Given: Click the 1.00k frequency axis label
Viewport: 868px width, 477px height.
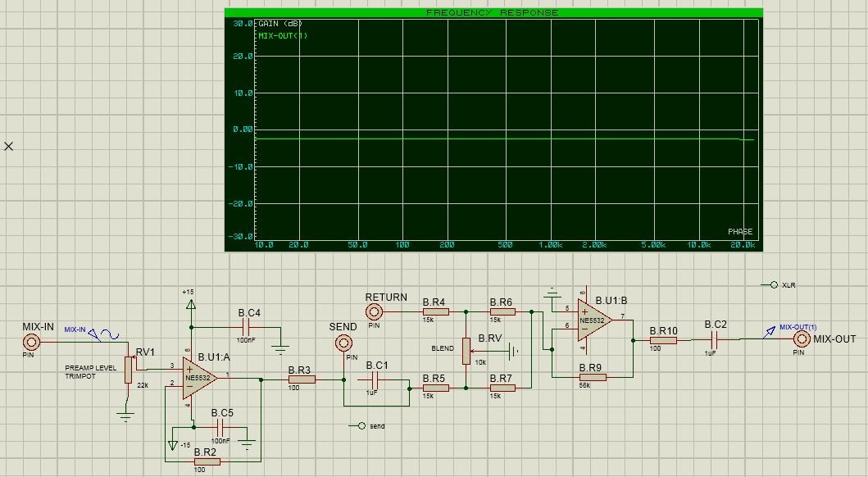Looking at the screenshot, I should click(x=550, y=244).
